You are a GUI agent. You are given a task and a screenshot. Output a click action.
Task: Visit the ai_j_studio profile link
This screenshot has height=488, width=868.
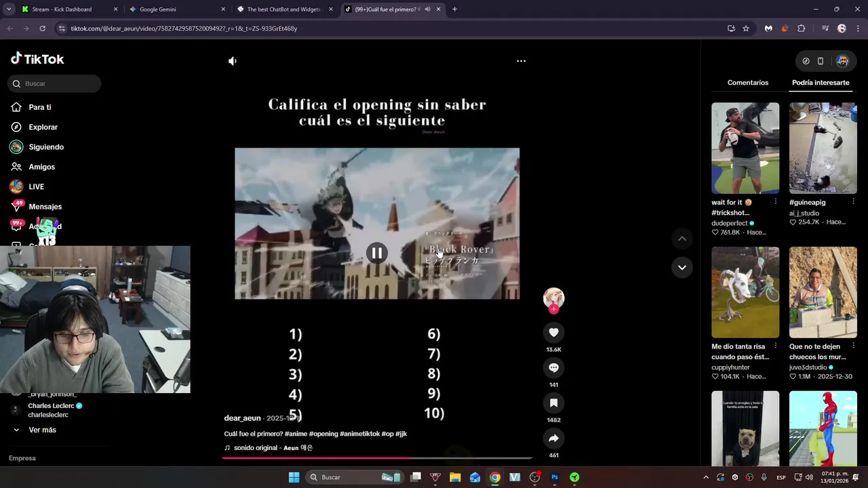click(804, 213)
